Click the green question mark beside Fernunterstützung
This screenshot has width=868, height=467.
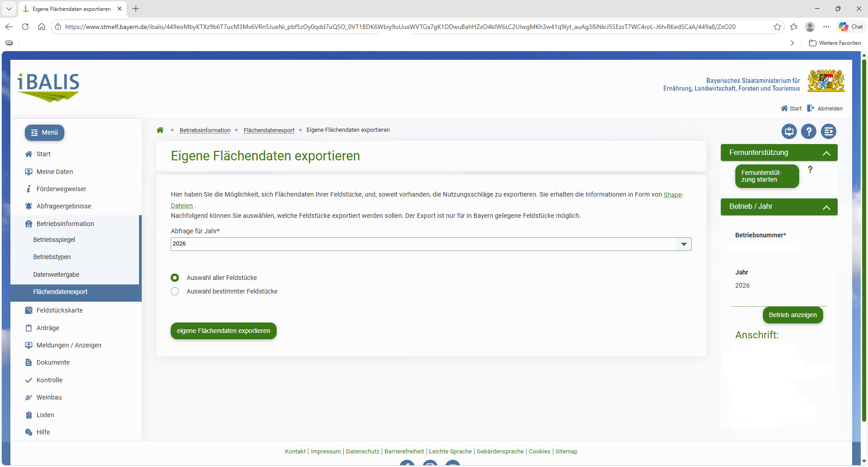pyautogui.click(x=810, y=169)
